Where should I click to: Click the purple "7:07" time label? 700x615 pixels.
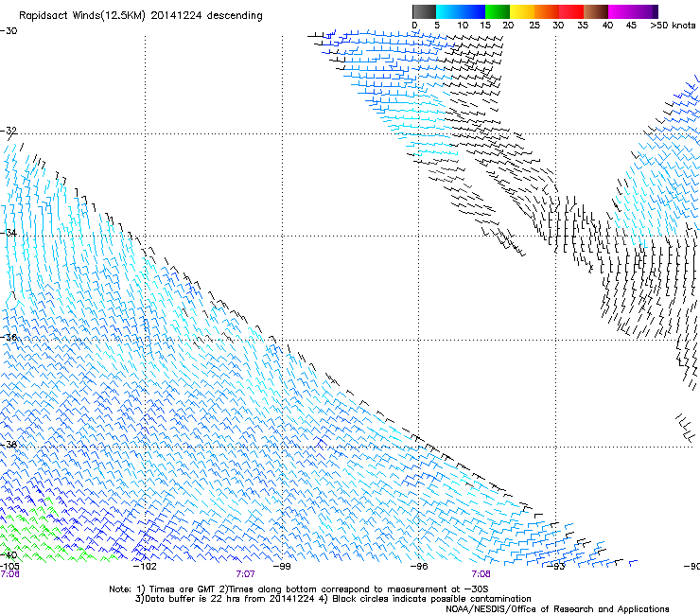pos(246,574)
